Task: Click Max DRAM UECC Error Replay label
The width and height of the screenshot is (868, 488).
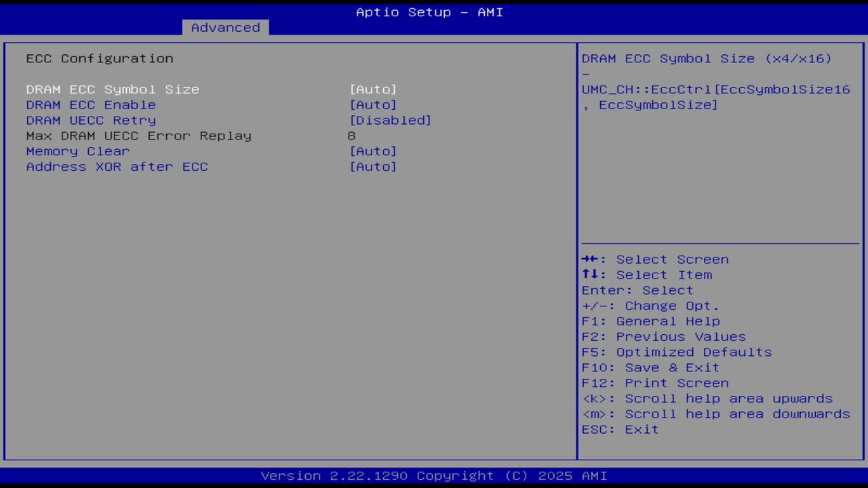Action: pos(138,136)
